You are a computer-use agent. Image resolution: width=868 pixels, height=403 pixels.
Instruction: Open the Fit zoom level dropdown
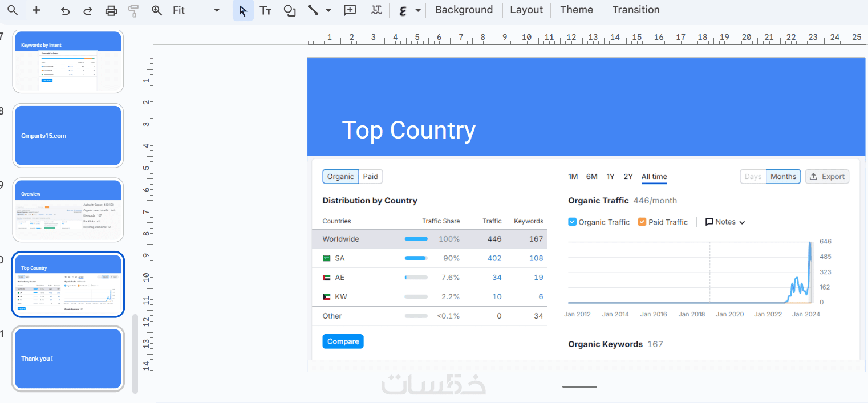pyautogui.click(x=197, y=10)
